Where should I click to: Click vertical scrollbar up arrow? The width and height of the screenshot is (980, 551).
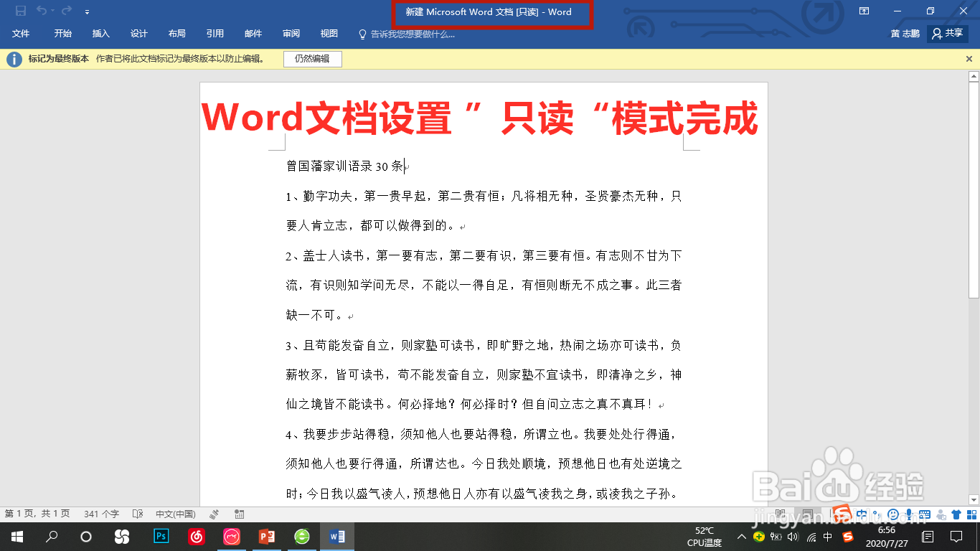click(x=974, y=75)
